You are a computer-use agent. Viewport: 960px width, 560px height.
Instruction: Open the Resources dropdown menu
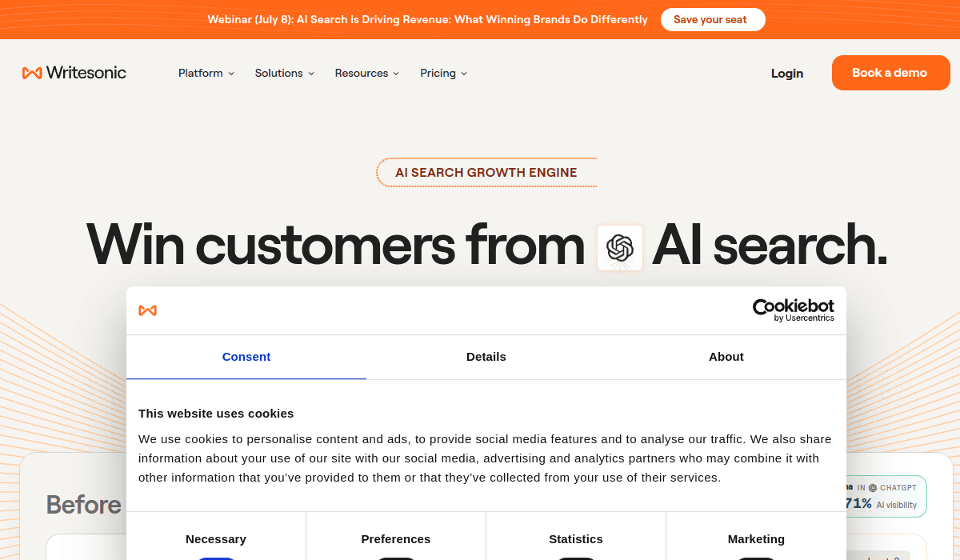(367, 73)
